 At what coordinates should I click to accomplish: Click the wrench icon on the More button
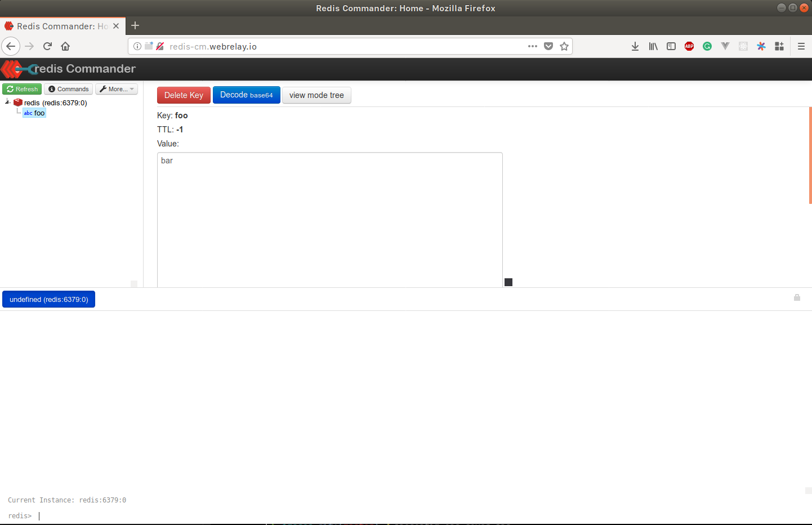point(104,88)
